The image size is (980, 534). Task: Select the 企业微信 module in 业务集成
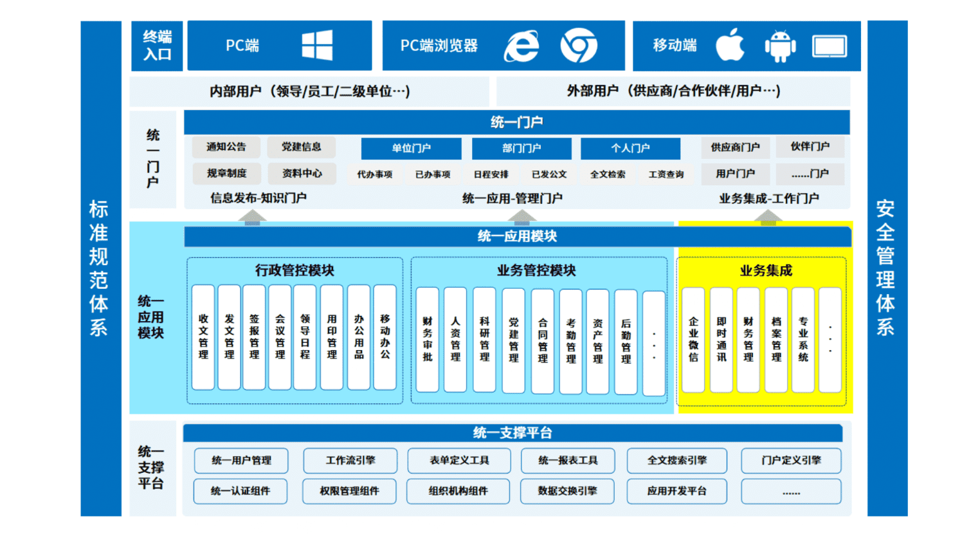pos(693,339)
